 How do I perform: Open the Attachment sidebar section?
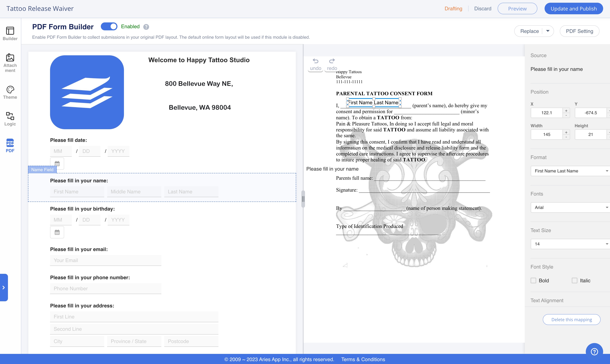click(x=10, y=63)
